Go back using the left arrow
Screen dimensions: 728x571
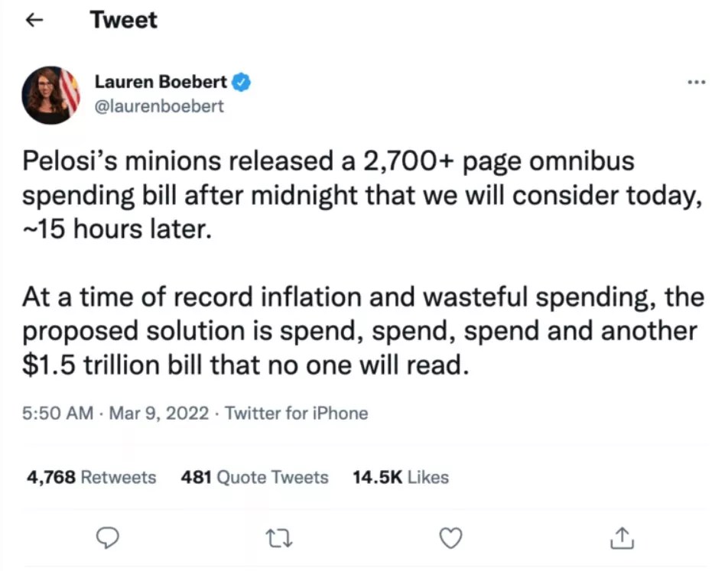32,21
